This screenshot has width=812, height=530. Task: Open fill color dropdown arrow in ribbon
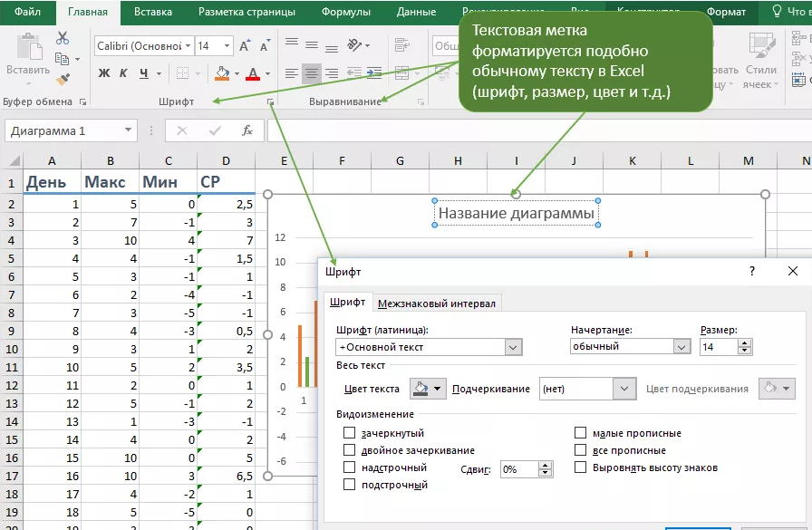coord(237,73)
